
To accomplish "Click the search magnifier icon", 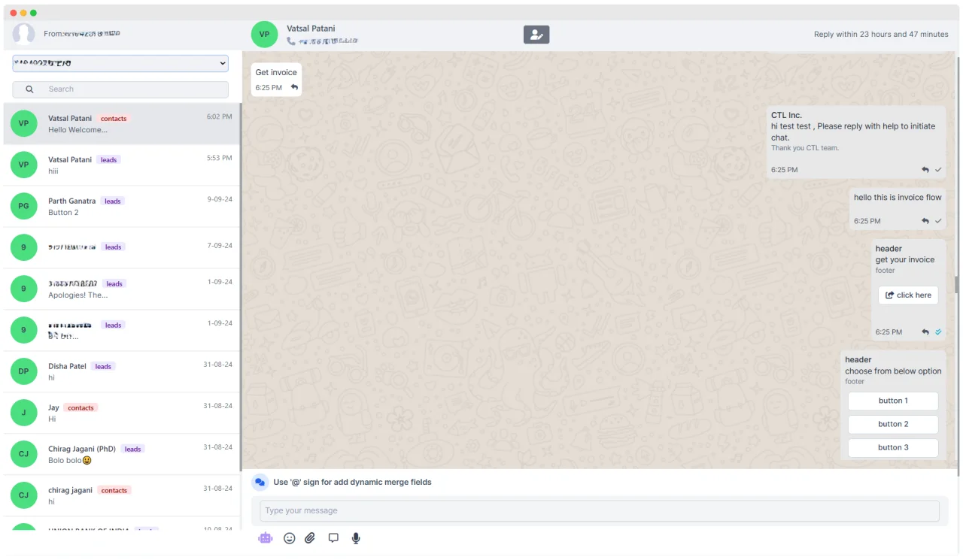I will tap(30, 89).
